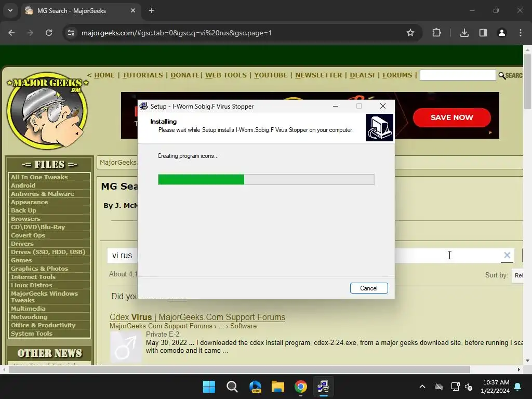
Task: Click the Chrome back arrow
Action: click(11, 33)
